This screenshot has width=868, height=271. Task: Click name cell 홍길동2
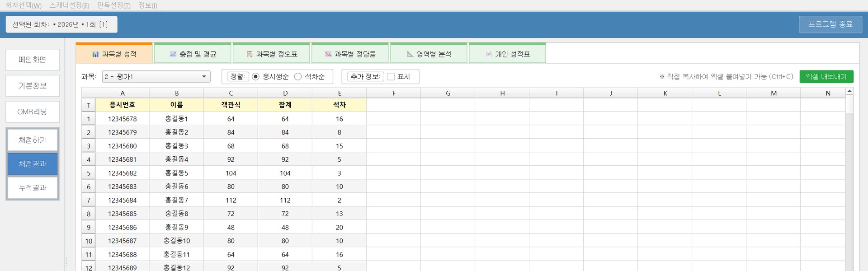tap(177, 132)
